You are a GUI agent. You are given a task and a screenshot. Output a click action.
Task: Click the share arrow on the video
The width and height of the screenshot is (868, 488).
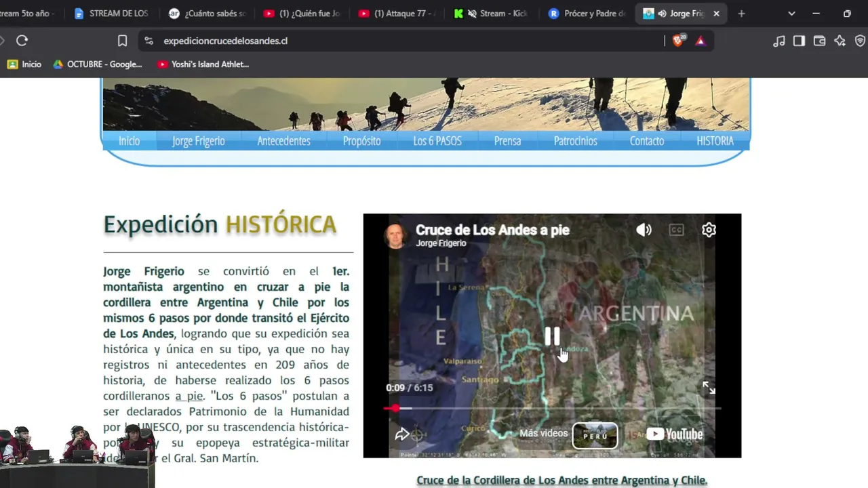402,434
